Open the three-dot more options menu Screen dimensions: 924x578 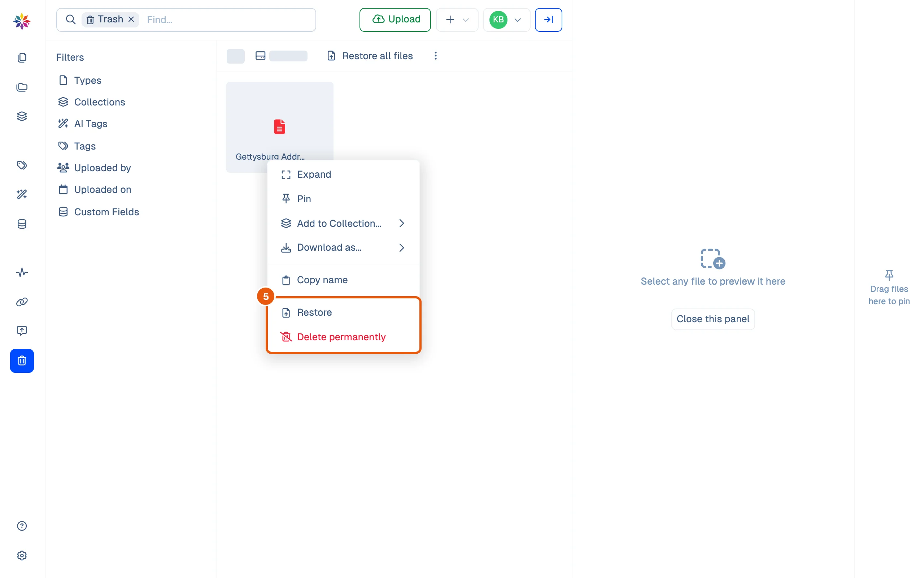click(x=435, y=56)
